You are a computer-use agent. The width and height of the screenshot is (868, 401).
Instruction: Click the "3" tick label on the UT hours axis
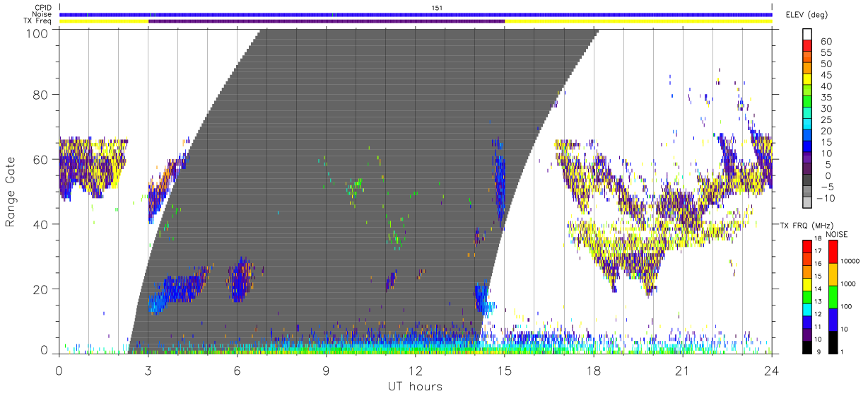click(148, 371)
